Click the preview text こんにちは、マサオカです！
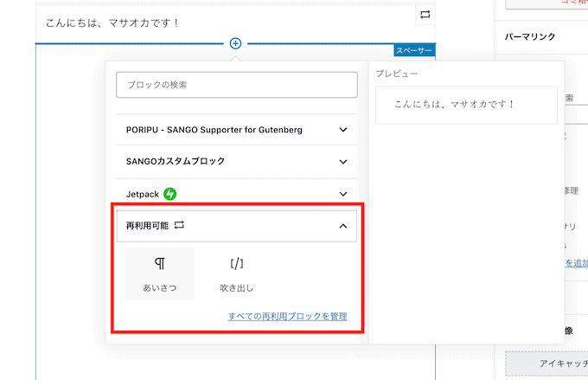The image size is (588, 380). tap(454, 105)
